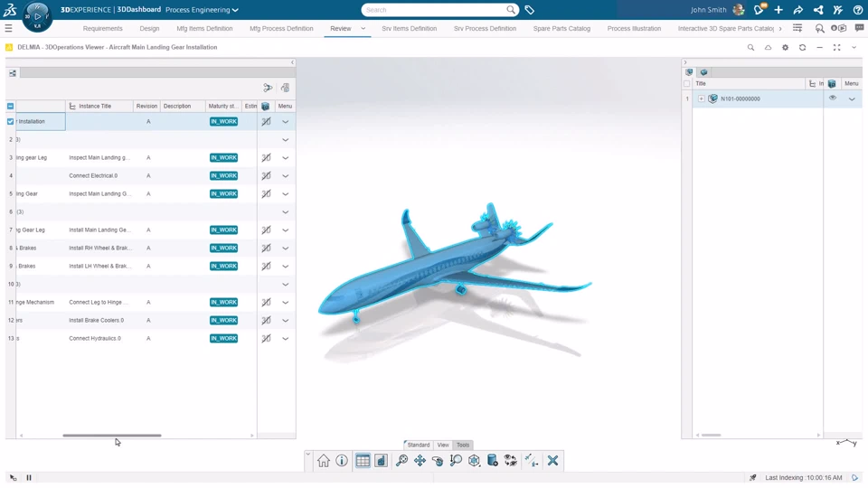Click the left panel horizontal scrollbar thumb

[x=112, y=436]
